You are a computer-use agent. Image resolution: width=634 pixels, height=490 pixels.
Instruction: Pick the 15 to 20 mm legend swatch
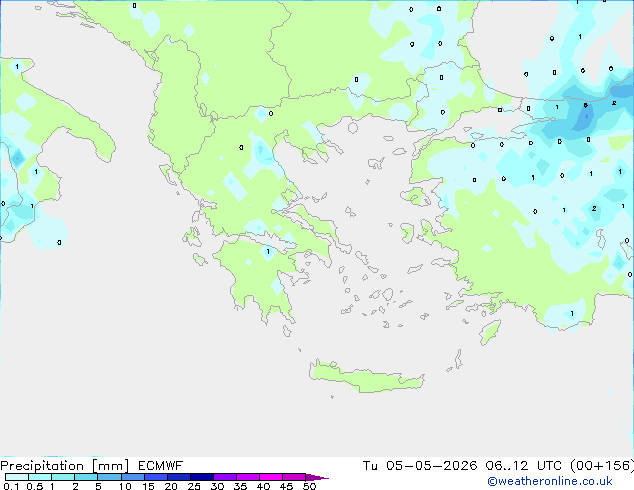pyautogui.click(x=156, y=477)
